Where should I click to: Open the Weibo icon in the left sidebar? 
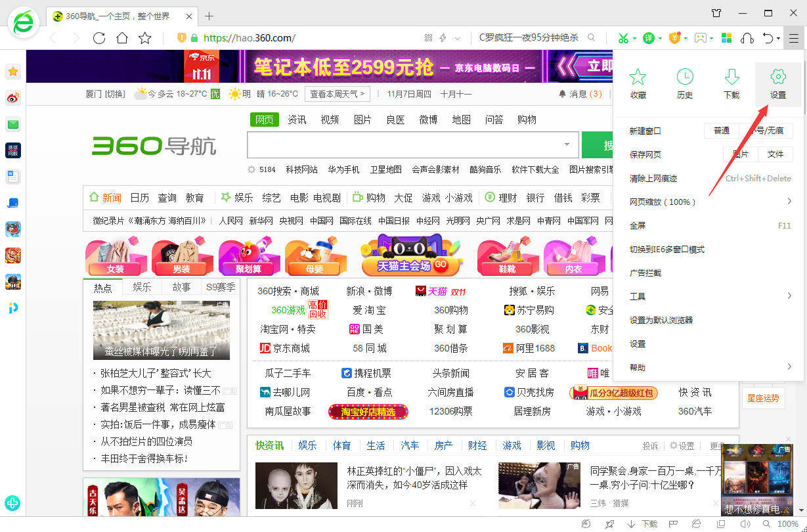(x=12, y=97)
